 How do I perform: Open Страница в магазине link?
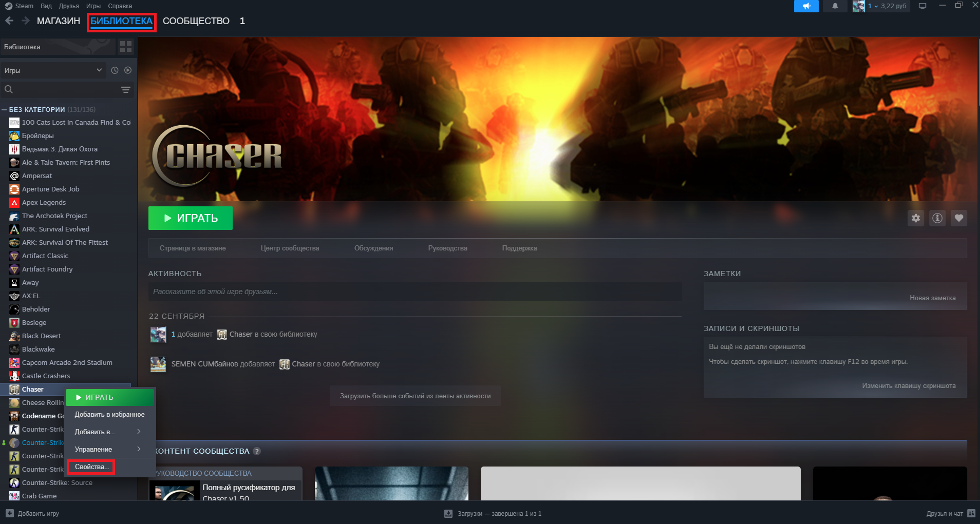tap(193, 248)
